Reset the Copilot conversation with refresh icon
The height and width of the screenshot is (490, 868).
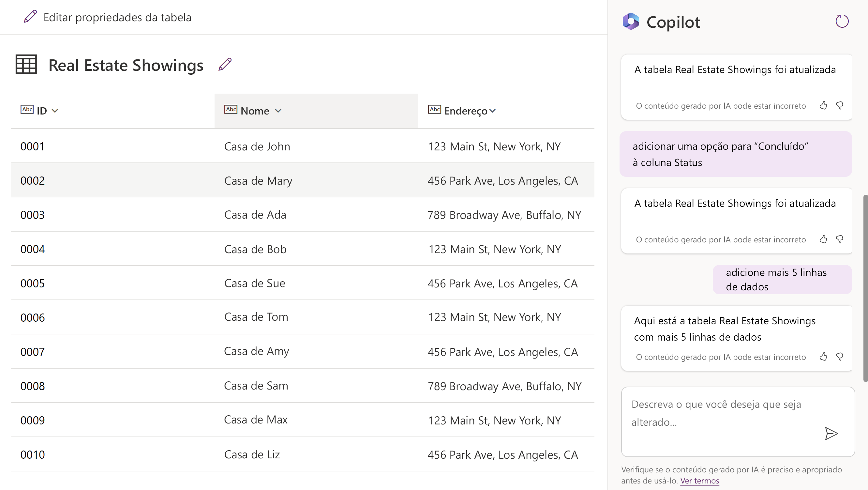(x=842, y=21)
